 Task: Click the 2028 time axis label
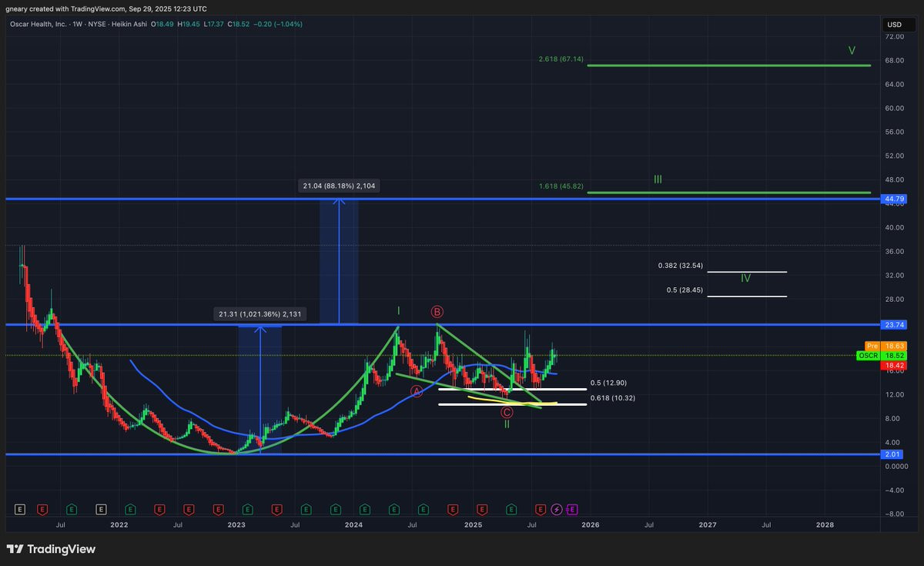[825, 524]
